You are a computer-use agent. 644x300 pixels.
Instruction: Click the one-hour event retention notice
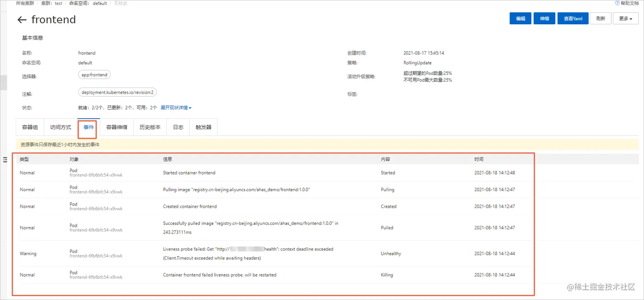pos(60,145)
